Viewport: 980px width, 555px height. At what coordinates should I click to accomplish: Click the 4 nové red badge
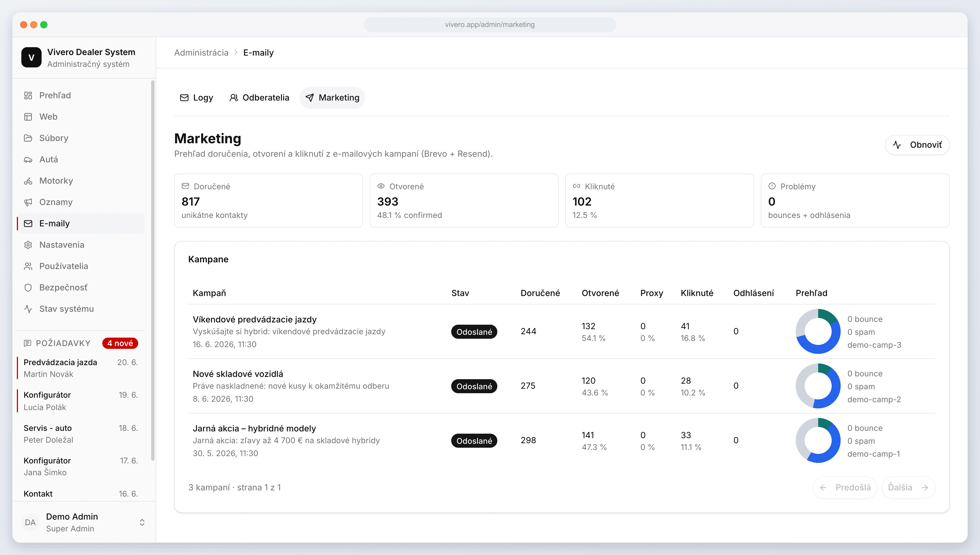tap(120, 343)
